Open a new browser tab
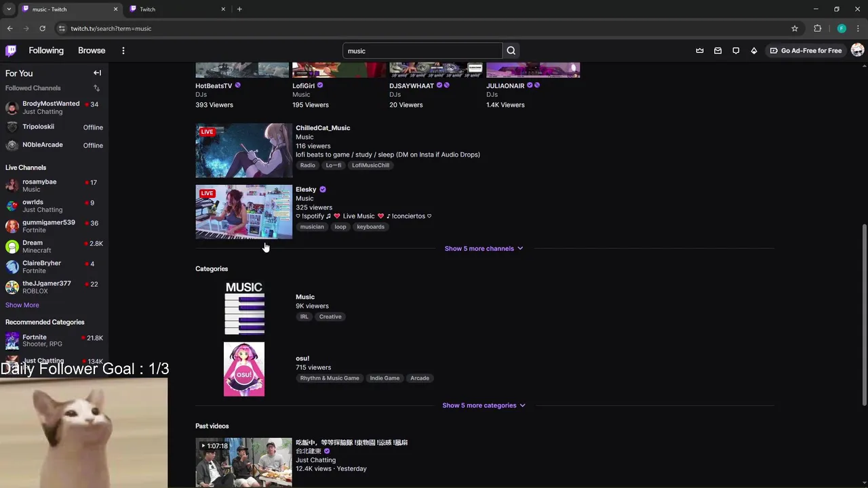The image size is (868, 488). (239, 9)
